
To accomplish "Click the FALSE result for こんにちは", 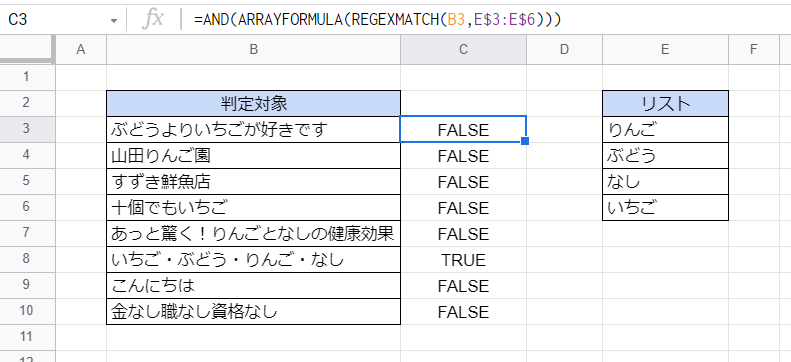I will pyautogui.click(x=464, y=286).
